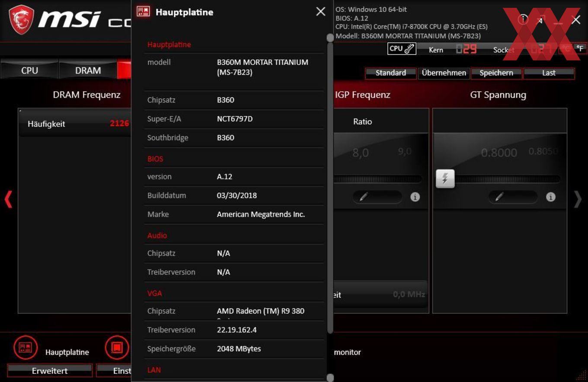Viewport: 588px width, 382px height.
Task: Click the CPU temperature thermometer button
Action: (402, 49)
